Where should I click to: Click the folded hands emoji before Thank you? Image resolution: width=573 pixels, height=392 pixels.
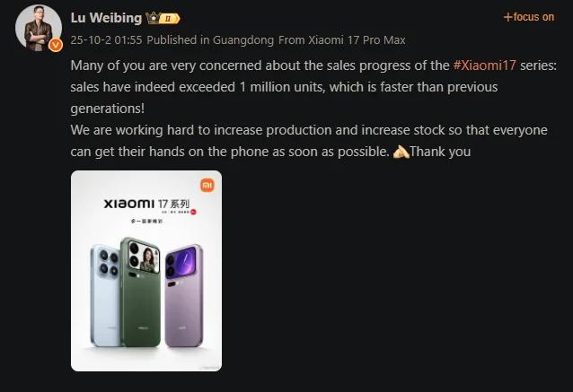(x=401, y=152)
